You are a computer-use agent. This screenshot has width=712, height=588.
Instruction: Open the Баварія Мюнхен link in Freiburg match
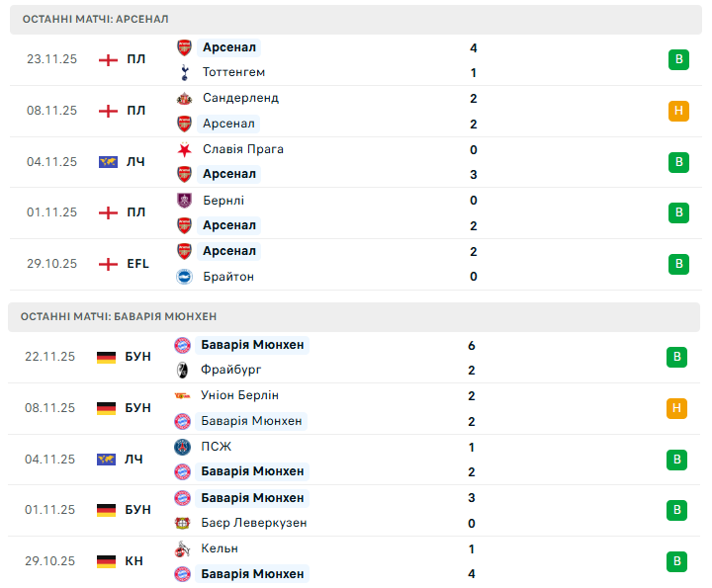[x=252, y=345]
